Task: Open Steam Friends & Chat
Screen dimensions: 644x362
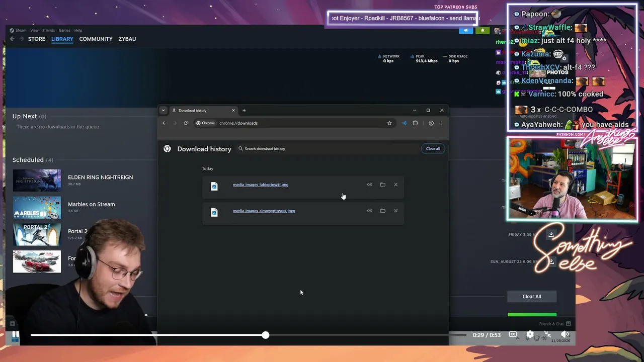Action: click(555, 324)
